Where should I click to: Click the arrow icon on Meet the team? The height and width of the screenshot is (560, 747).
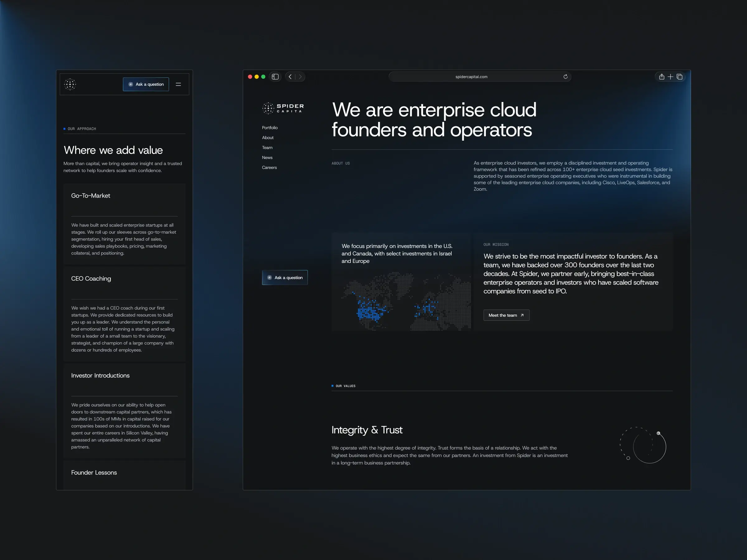(x=522, y=315)
